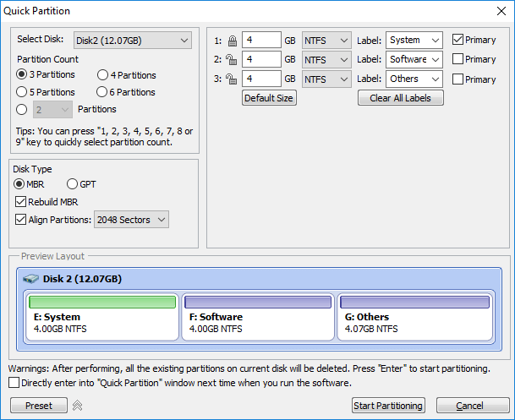Screen dimensions: 515x420
Task: Click the purple bar of G: Others
Action: click(x=415, y=303)
